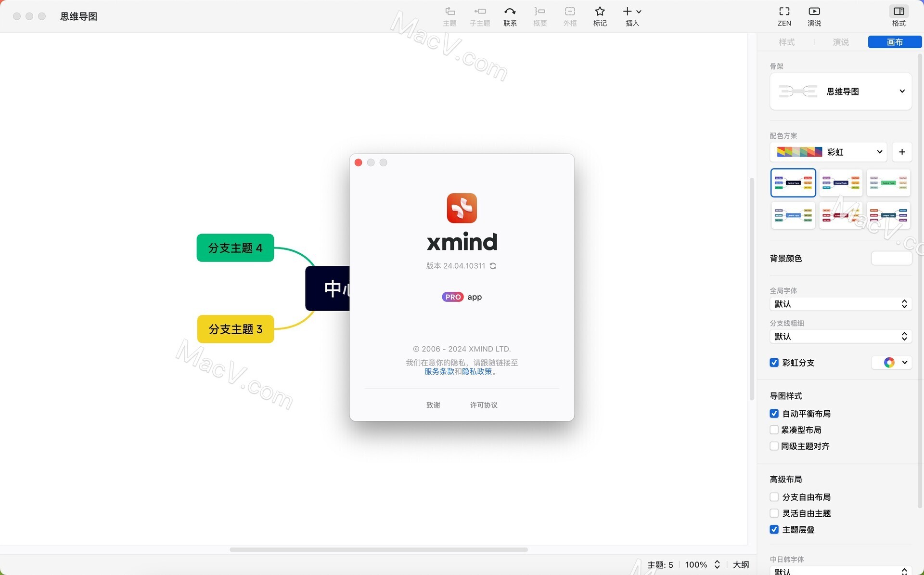The width and height of the screenshot is (924, 575).
Task: Click the 100% zoom level text
Action: click(x=696, y=565)
